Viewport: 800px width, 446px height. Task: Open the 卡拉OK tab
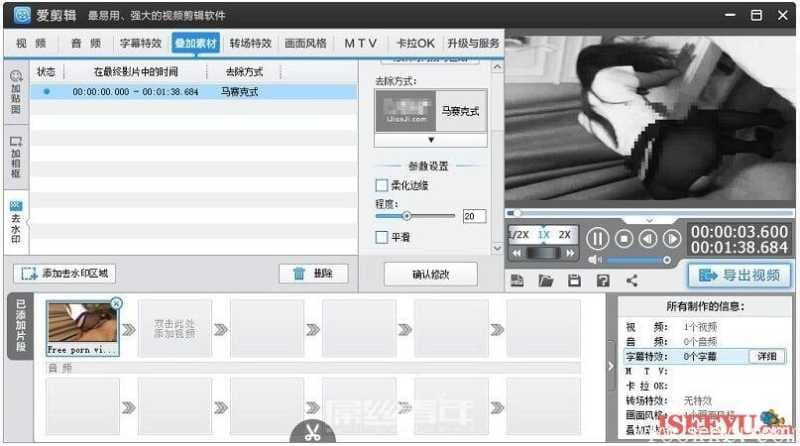click(415, 43)
